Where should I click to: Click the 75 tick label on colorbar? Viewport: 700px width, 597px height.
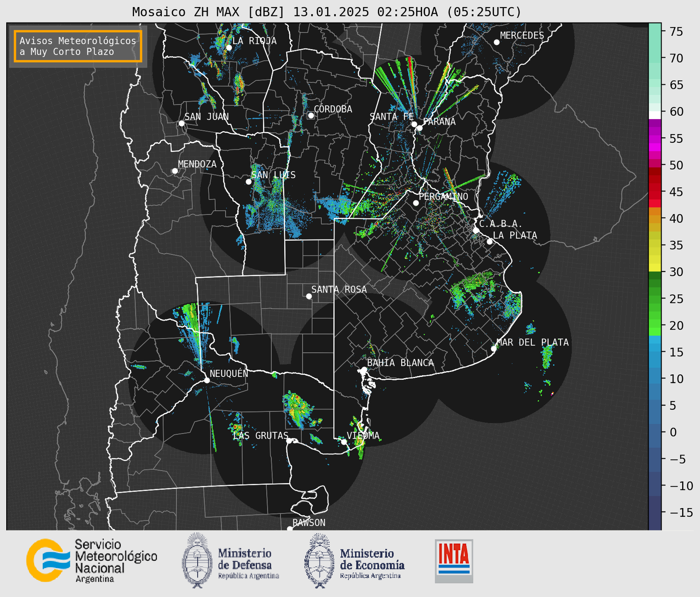tap(676, 32)
